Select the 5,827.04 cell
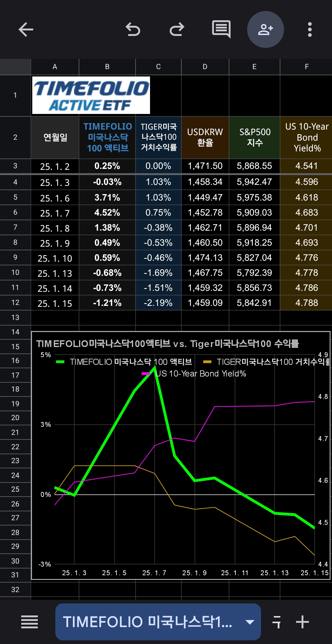The image size is (332, 644). [255, 258]
